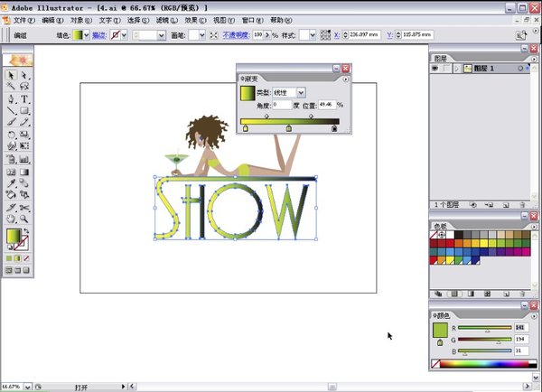Viewport: 542px width, 392px height.
Task: Open the 滤镜 menu
Action: click(x=166, y=21)
